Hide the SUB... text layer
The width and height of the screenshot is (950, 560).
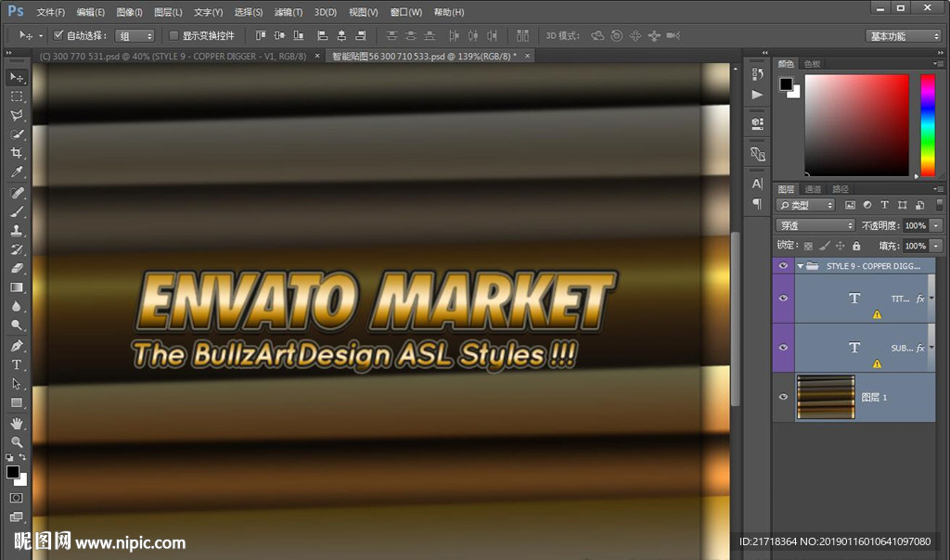point(783,348)
